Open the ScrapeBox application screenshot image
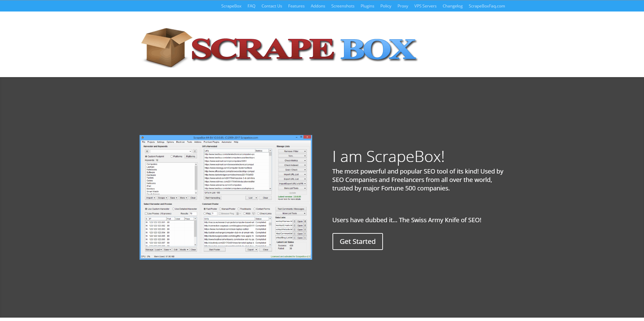This screenshot has height=321, width=644. (x=226, y=197)
